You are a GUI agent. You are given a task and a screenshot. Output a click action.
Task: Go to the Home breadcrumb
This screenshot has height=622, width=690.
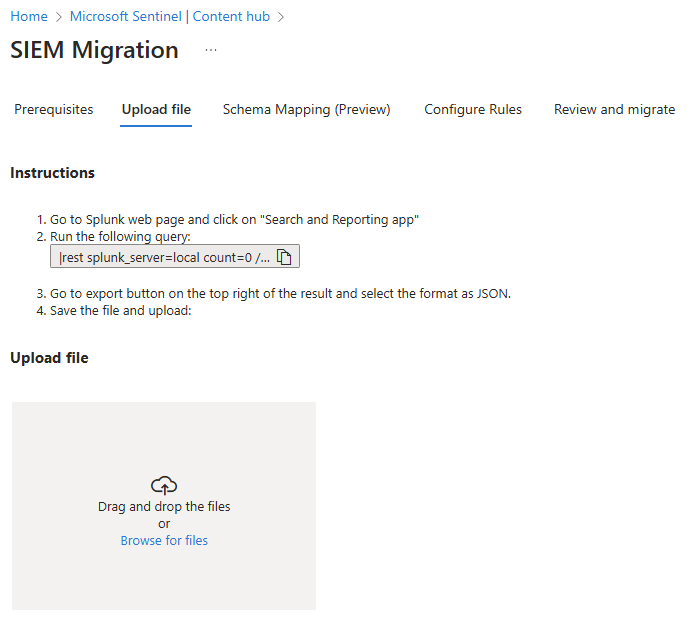[29, 16]
